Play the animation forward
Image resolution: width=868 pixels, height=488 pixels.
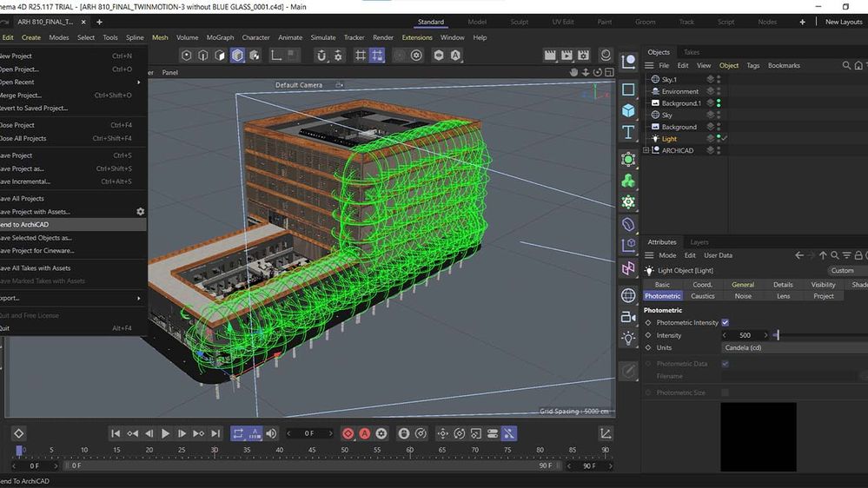coord(165,434)
